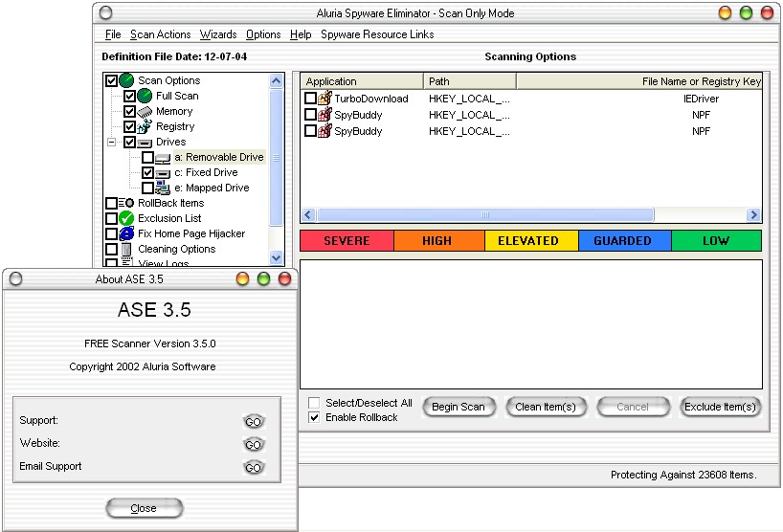Open the Options menu
The height and width of the screenshot is (532, 783).
[x=263, y=34]
